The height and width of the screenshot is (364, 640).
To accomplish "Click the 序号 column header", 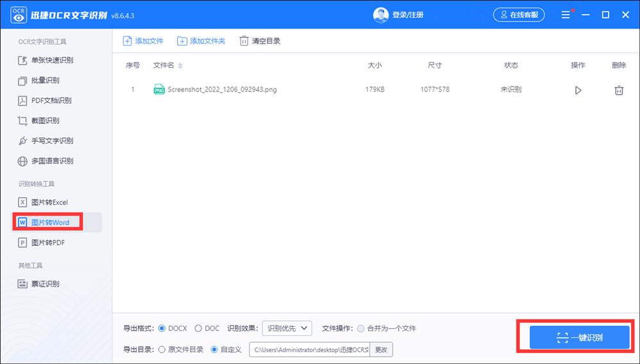I will (x=132, y=65).
